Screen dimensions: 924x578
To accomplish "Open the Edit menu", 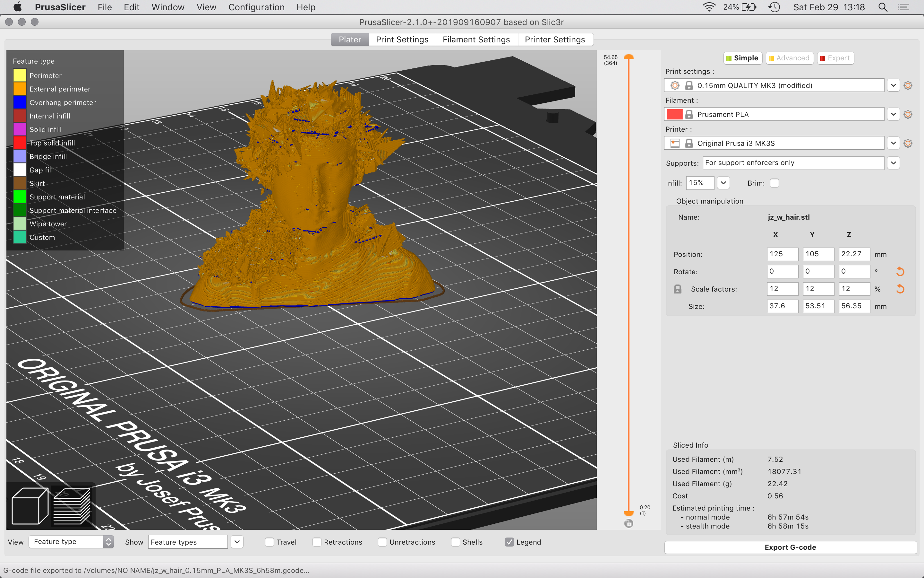I will pos(131,7).
